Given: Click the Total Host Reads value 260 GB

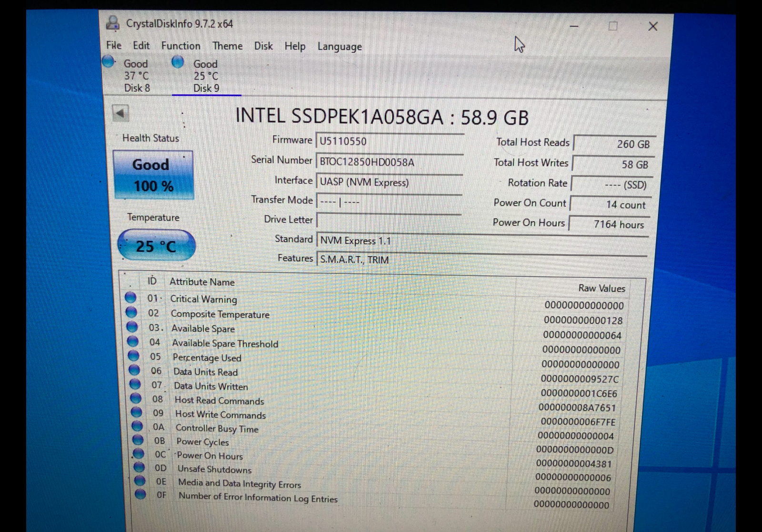Looking at the screenshot, I should (x=614, y=144).
